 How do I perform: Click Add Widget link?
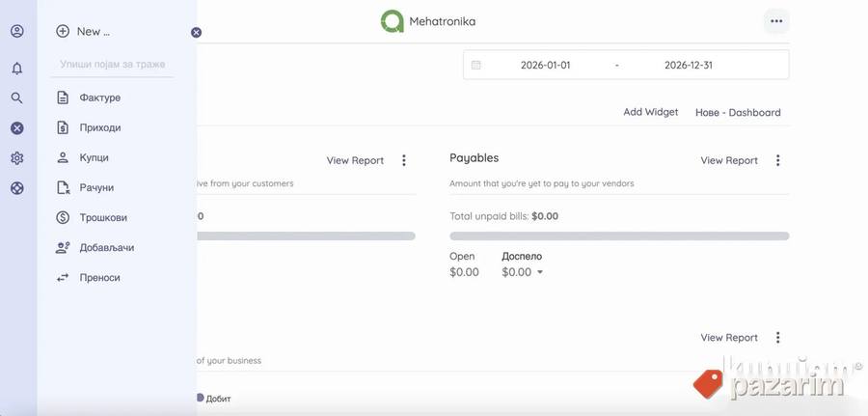pyautogui.click(x=650, y=112)
